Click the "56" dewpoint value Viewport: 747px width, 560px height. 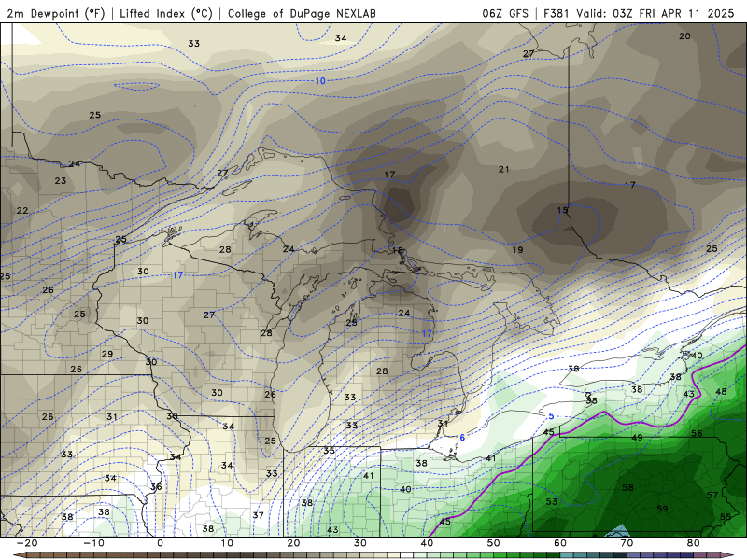pos(697,433)
